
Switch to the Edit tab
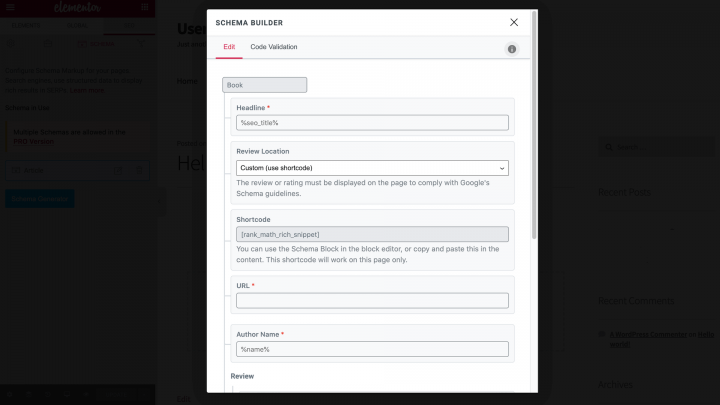coord(229,47)
